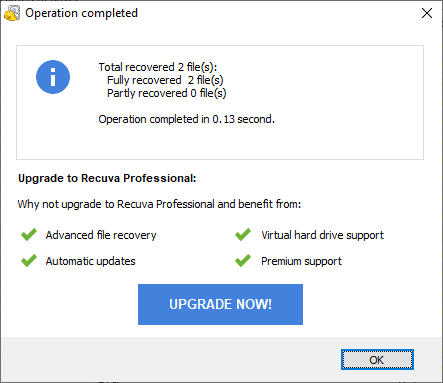Click the "Upgrade to Recuva Professional:" heading
Viewport: 443px width, 383px height.
107,178
